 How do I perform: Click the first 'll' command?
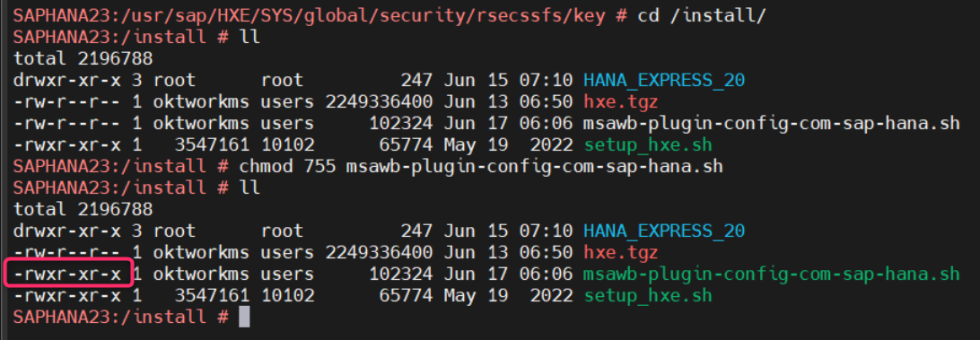point(249,38)
